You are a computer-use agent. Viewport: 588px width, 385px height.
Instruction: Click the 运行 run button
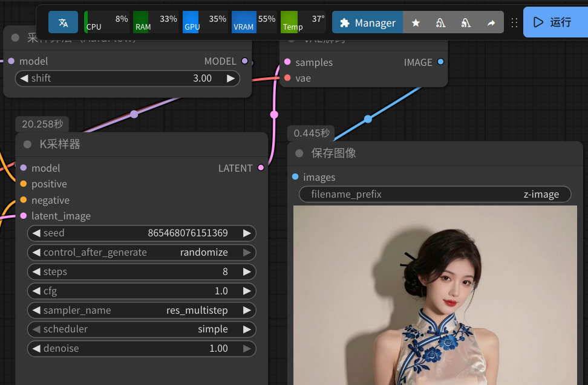pyautogui.click(x=556, y=22)
